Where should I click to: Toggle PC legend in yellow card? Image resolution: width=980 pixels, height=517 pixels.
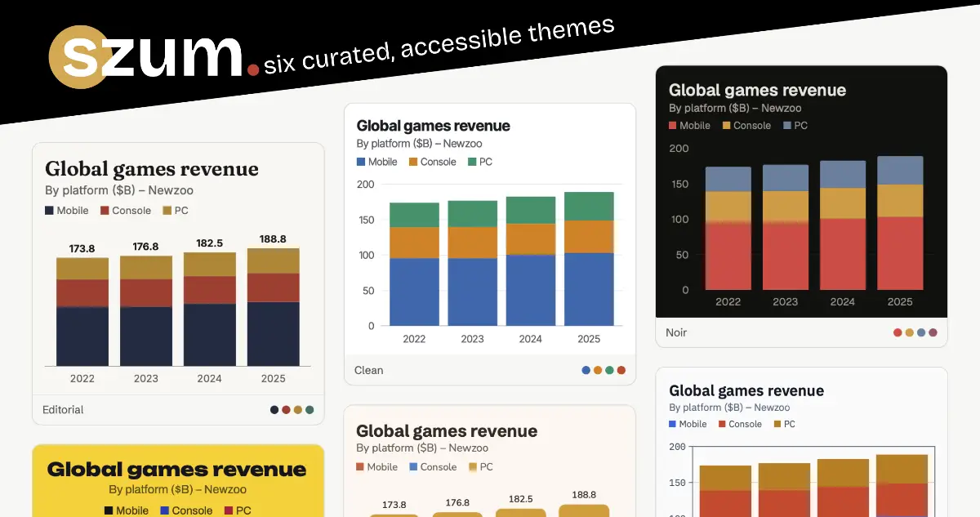238,510
